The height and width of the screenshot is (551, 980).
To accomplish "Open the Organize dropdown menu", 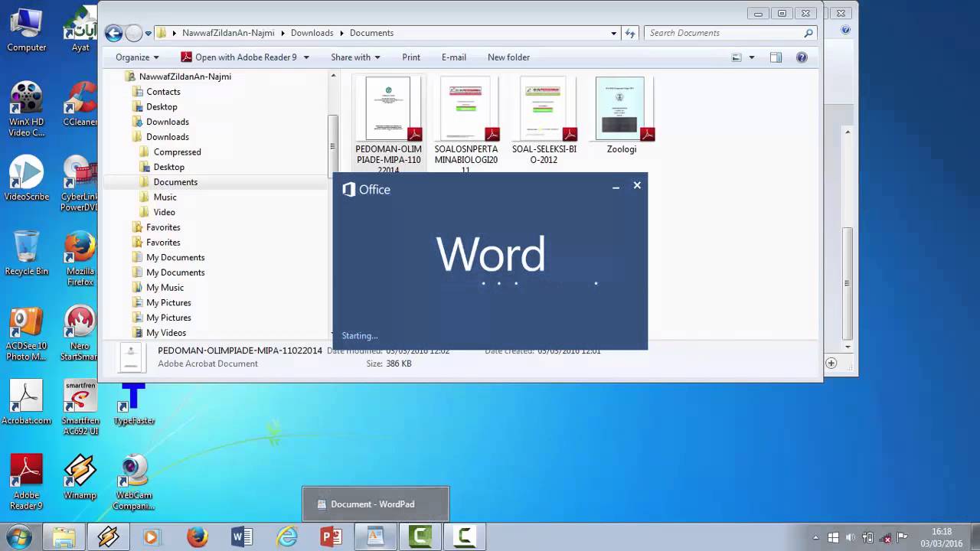I will [x=137, y=57].
